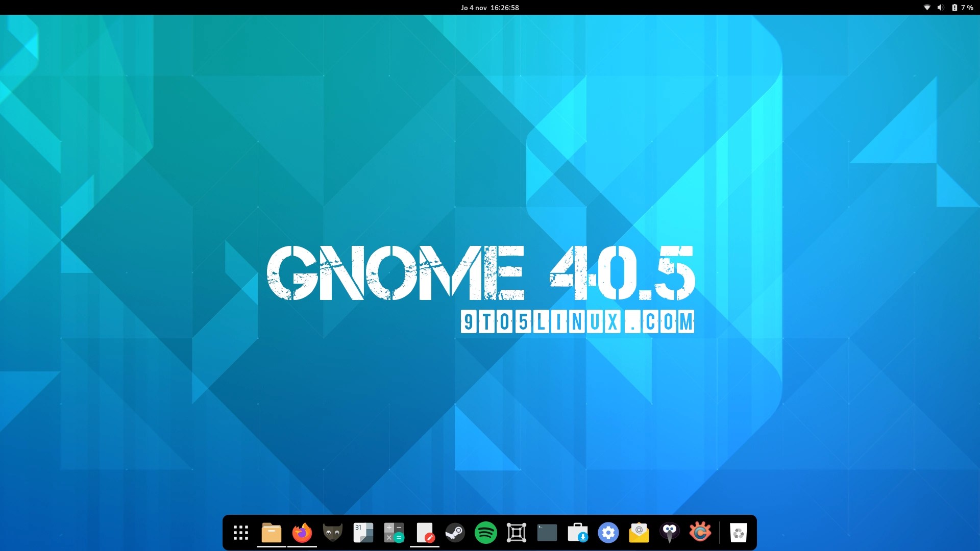
Task: Open the Steam client
Action: 455,532
